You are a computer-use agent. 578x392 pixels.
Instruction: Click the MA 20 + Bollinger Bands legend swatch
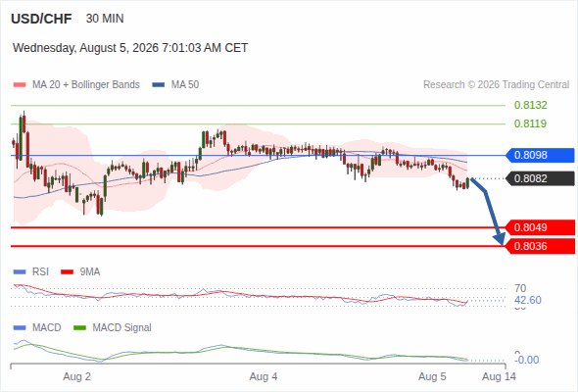pos(20,85)
